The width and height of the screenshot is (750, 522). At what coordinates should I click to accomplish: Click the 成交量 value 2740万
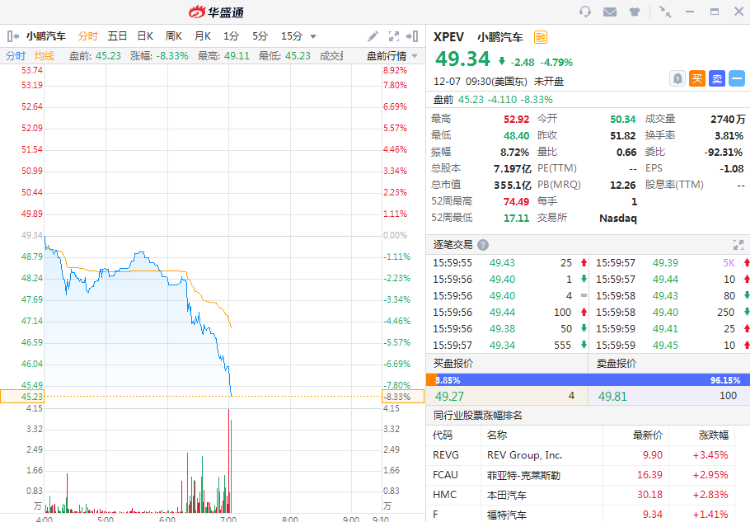coord(728,119)
